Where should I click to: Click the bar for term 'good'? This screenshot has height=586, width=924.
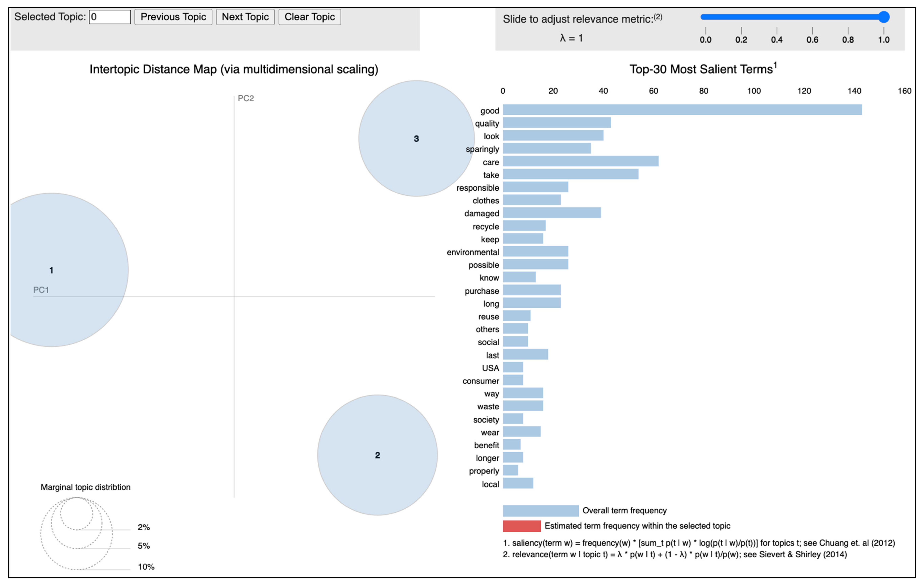click(x=682, y=110)
